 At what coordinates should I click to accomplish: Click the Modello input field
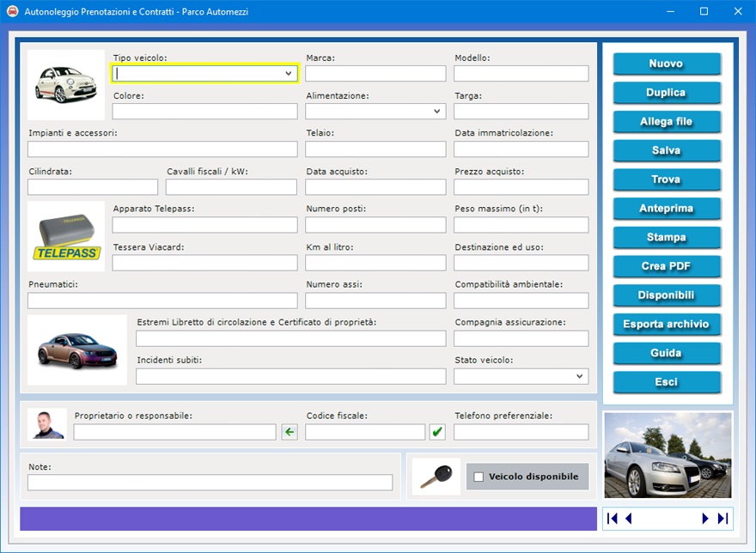point(521,73)
